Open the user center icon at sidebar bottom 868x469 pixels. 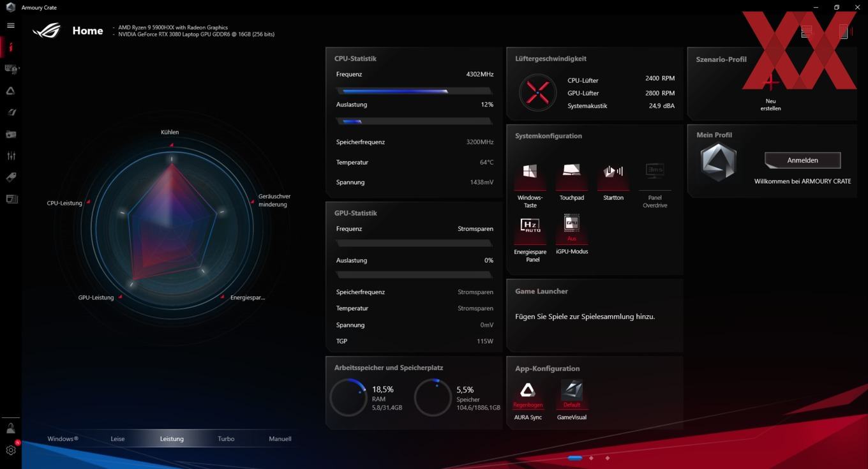(11, 428)
